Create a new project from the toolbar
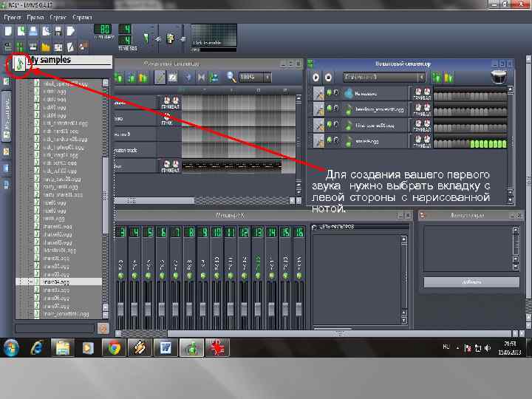Screen dimensions: 532x399 [x=8, y=31]
